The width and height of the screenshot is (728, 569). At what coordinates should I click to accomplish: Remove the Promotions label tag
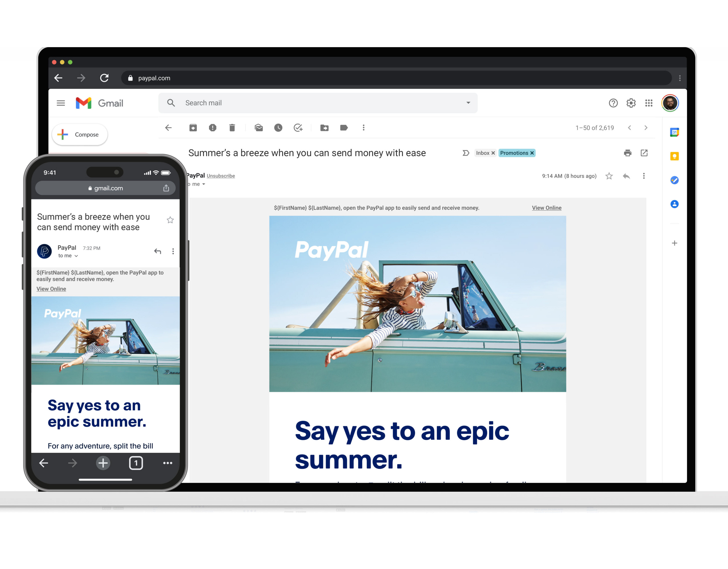pyautogui.click(x=532, y=153)
